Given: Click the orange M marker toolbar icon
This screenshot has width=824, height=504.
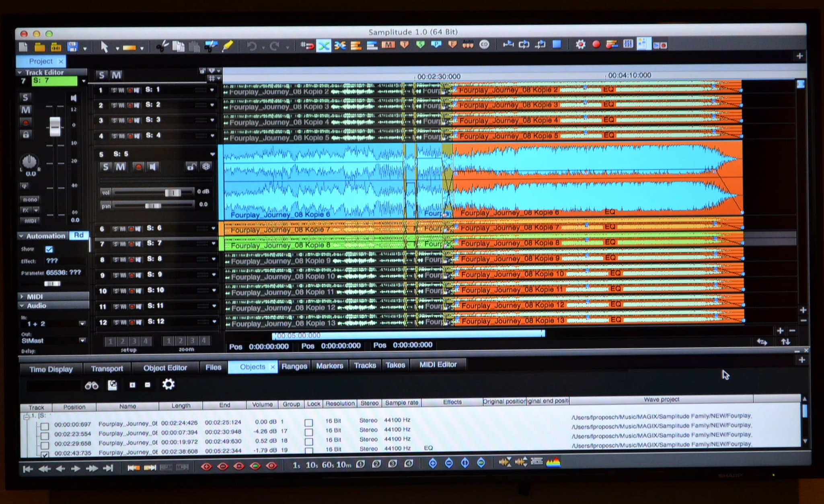Looking at the screenshot, I should (x=388, y=45).
